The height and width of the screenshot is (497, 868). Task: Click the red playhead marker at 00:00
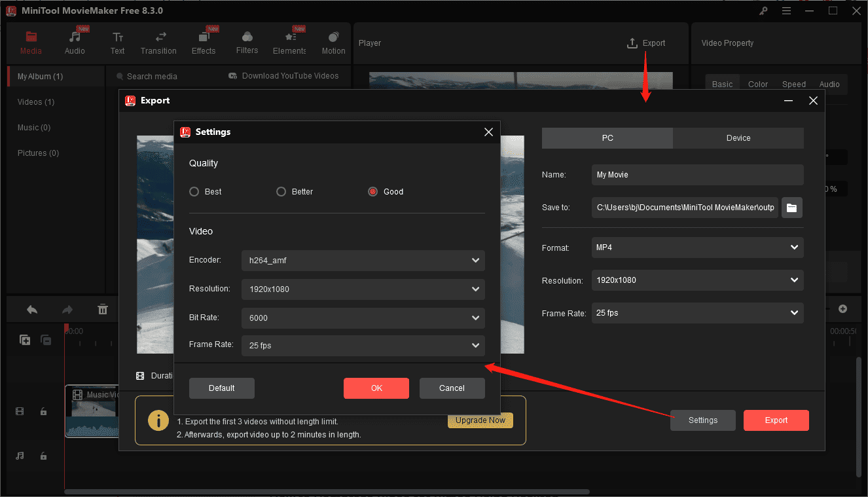[66, 328]
